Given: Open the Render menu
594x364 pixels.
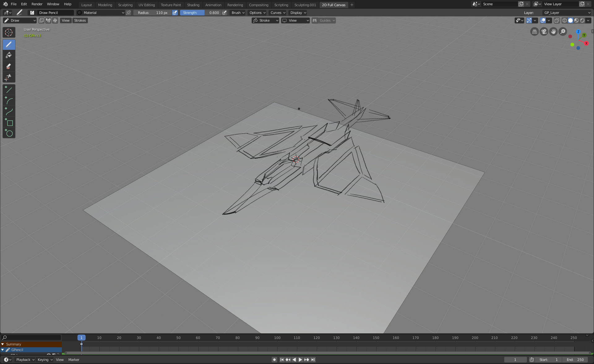Looking at the screenshot, I should (37, 4).
